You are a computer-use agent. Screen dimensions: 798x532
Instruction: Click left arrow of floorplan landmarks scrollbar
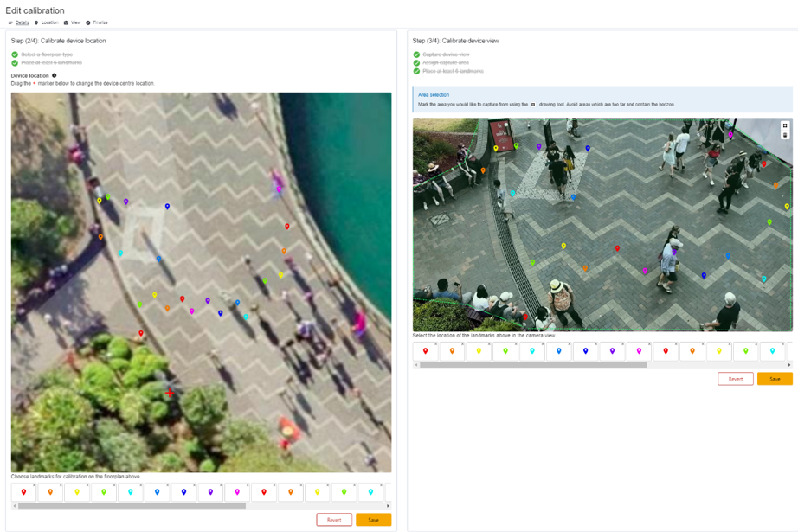pyautogui.click(x=14, y=506)
